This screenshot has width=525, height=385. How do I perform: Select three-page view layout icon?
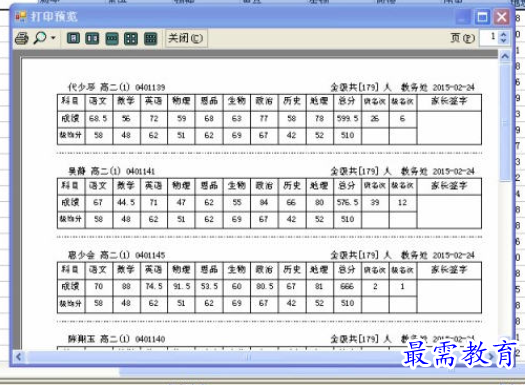tap(112, 38)
